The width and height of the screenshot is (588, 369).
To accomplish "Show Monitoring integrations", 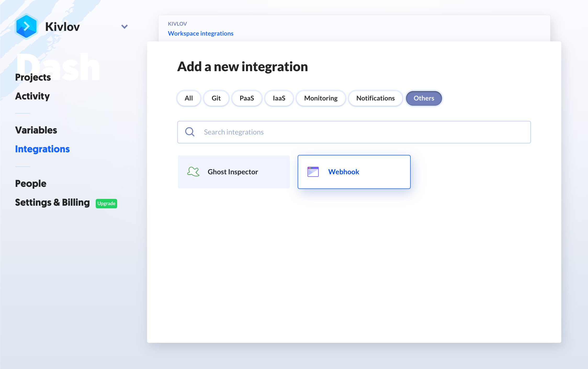I will pyautogui.click(x=321, y=98).
